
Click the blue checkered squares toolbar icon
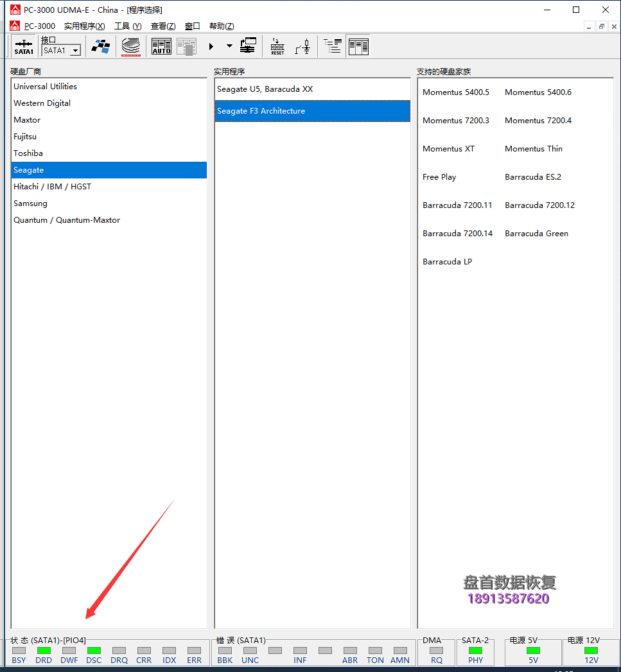(x=101, y=46)
